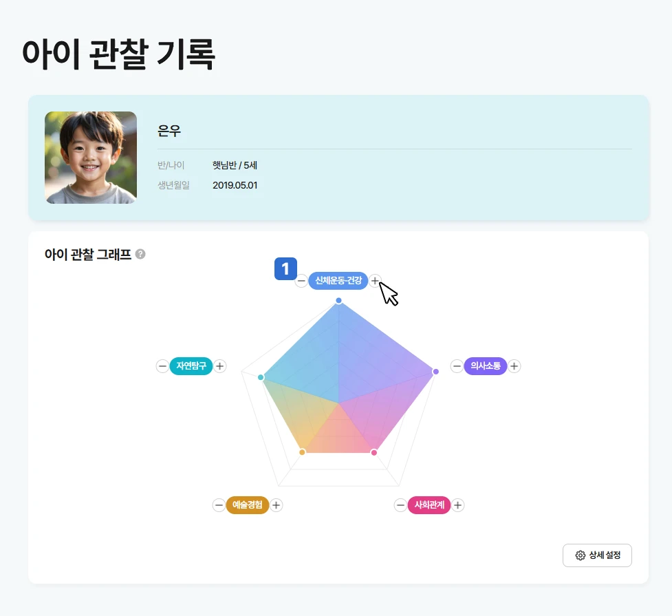This screenshot has height=616, width=672.
Task: Click 은우's profile photo
Action: click(91, 158)
